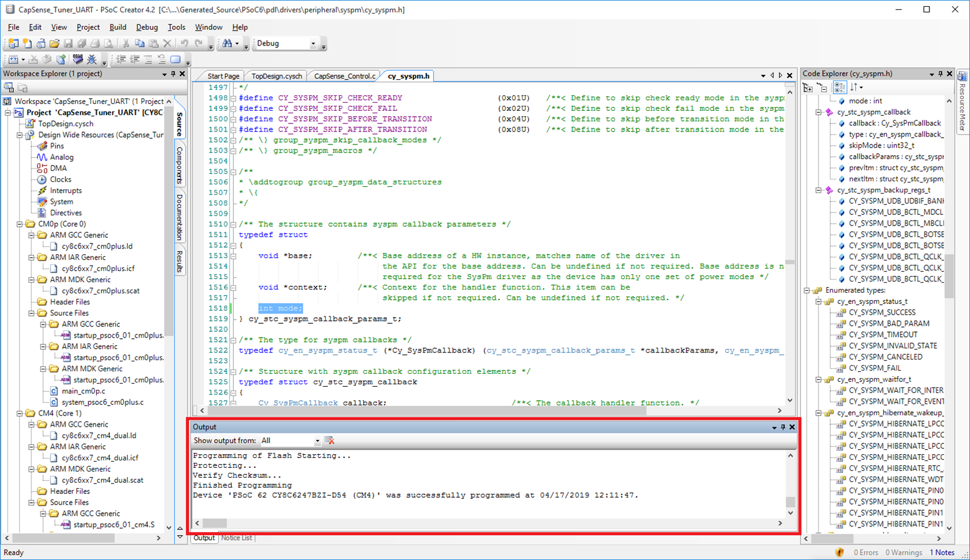970x560 pixels.
Task: Click Collapse All icon in Code Explorer
Action: [x=822, y=88]
